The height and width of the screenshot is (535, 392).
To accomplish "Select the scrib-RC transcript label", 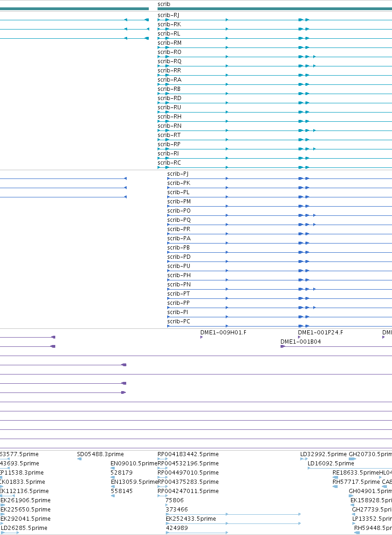I will [169, 162].
